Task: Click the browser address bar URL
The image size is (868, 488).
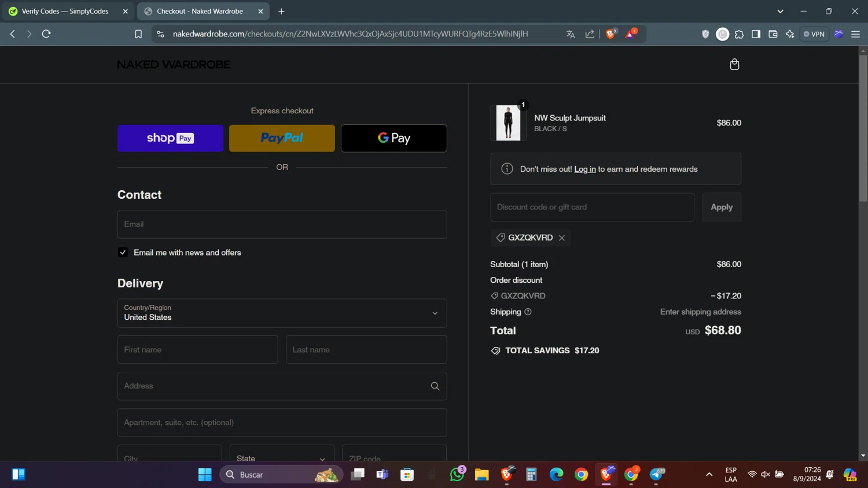Action: (x=350, y=34)
